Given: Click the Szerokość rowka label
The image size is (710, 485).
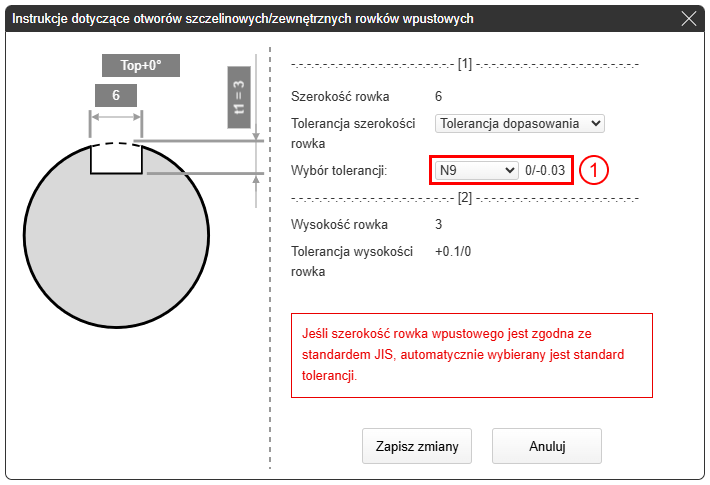Looking at the screenshot, I should (x=340, y=97).
